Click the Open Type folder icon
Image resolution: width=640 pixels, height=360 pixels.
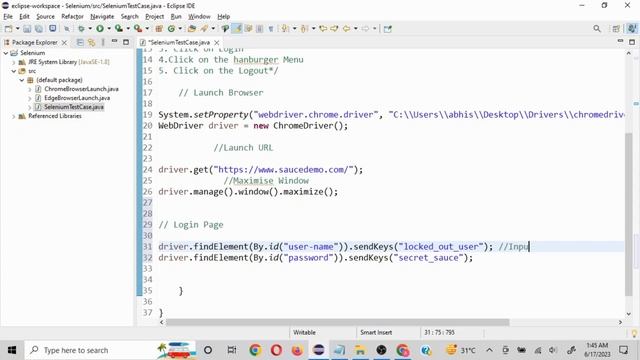click(x=191, y=29)
